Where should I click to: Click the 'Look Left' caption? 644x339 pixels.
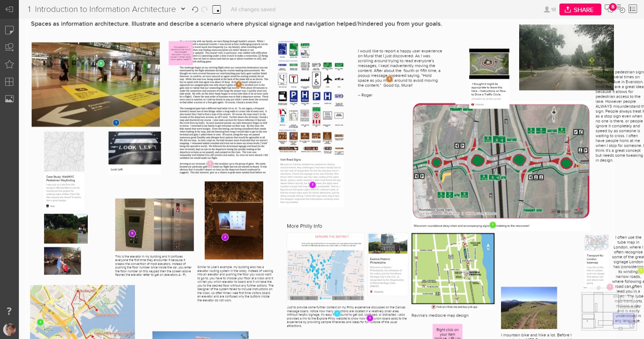[x=117, y=169]
